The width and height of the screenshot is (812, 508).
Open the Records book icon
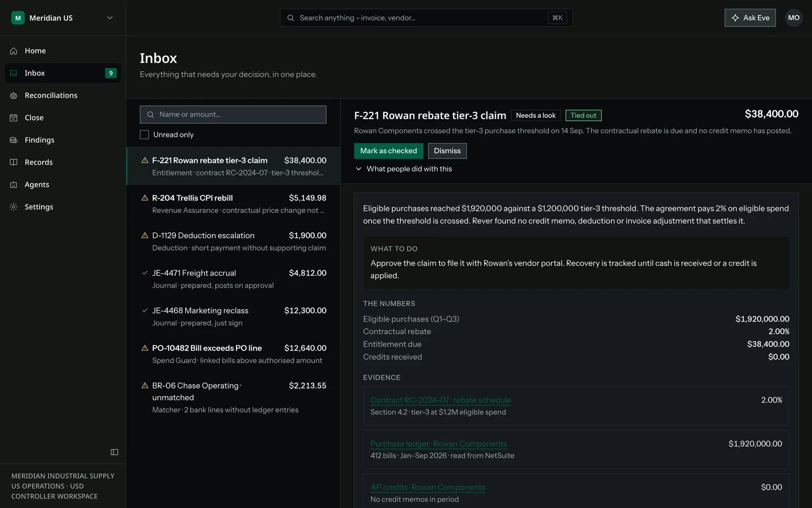point(14,163)
